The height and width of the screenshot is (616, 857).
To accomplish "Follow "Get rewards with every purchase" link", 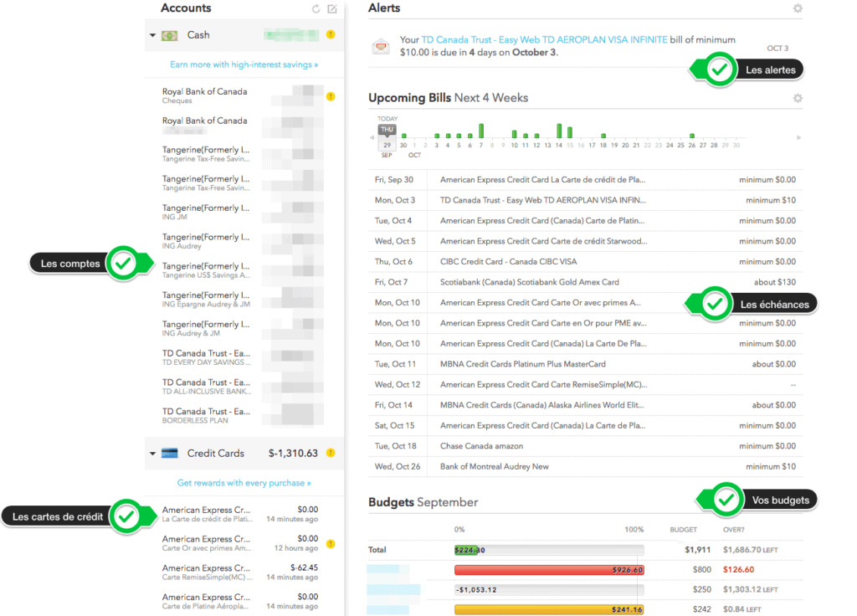I will tap(244, 483).
